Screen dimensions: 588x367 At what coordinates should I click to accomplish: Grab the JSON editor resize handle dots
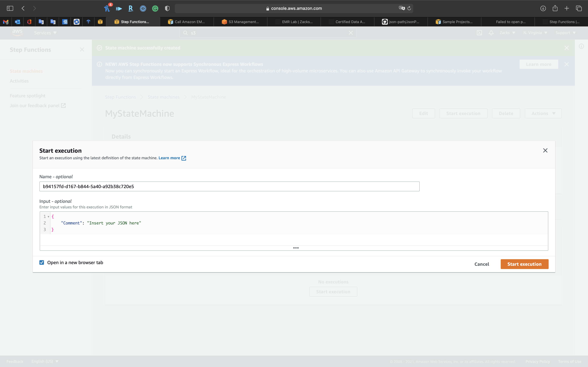click(x=296, y=248)
